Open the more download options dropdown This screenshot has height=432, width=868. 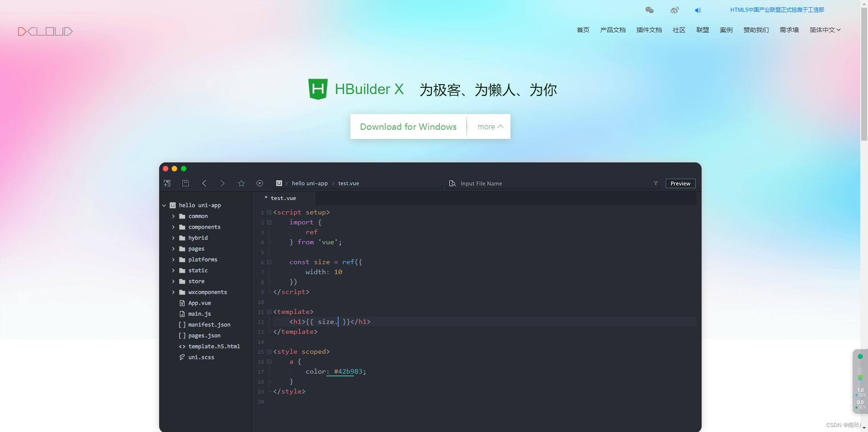(x=490, y=127)
